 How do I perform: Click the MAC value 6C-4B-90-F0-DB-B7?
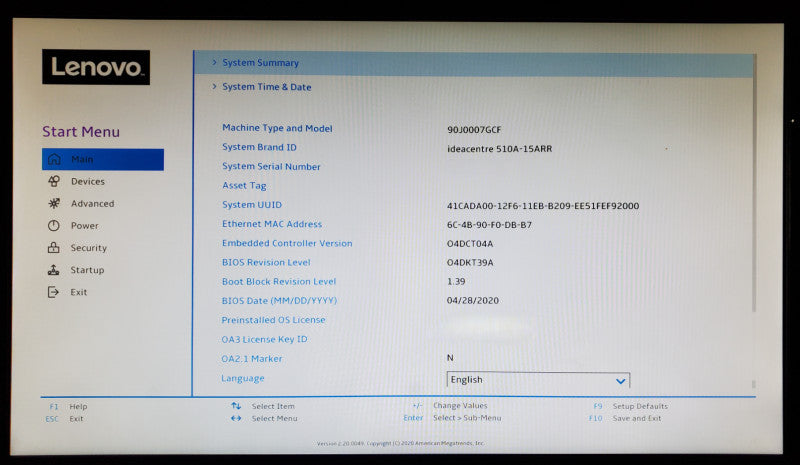pyautogui.click(x=489, y=225)
